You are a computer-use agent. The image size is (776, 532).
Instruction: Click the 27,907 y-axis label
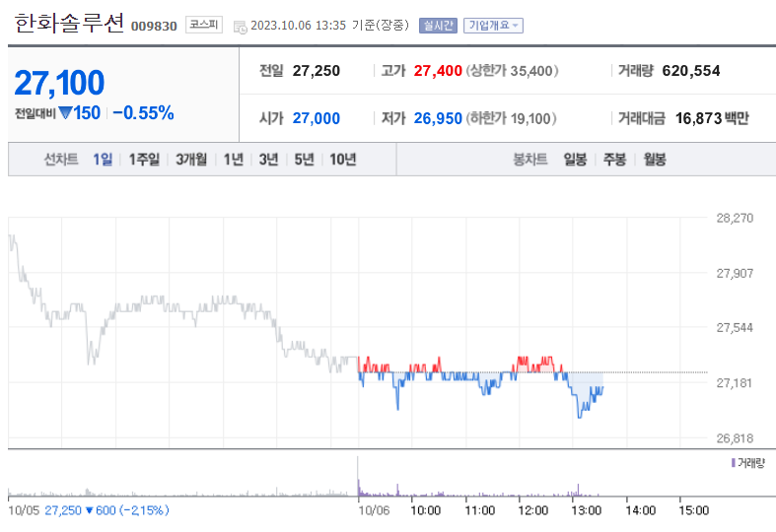pyautogui.click(x=735, y=274)
